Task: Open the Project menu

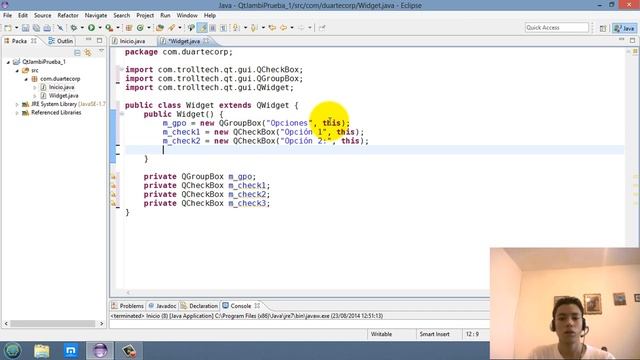Action: point(145,16)
